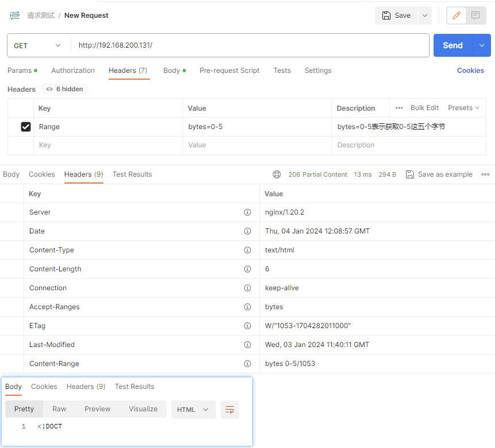Click Save as example
This screenshot has height=448, width=495.
coord(439,174)
